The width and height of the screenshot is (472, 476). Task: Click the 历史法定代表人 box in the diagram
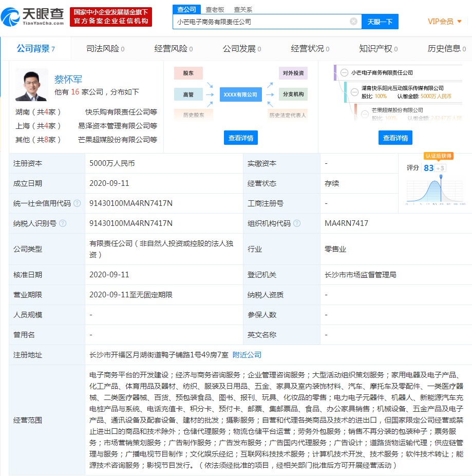click(287, 115)
